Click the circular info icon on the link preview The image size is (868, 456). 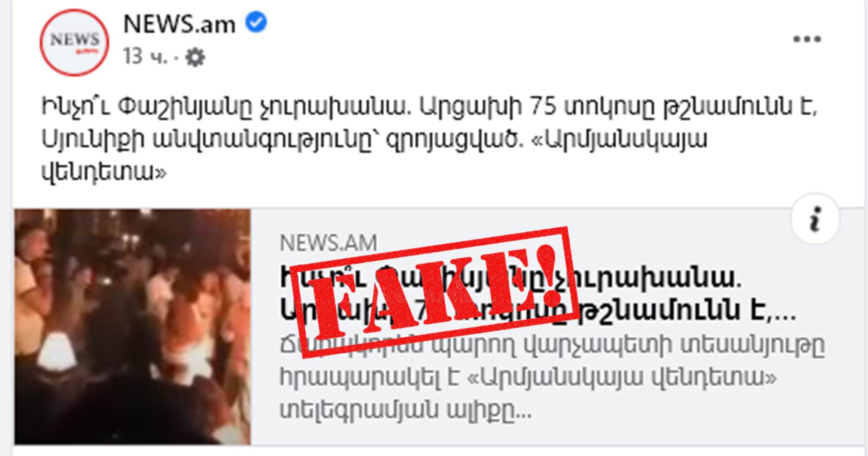tap(815, 219)
